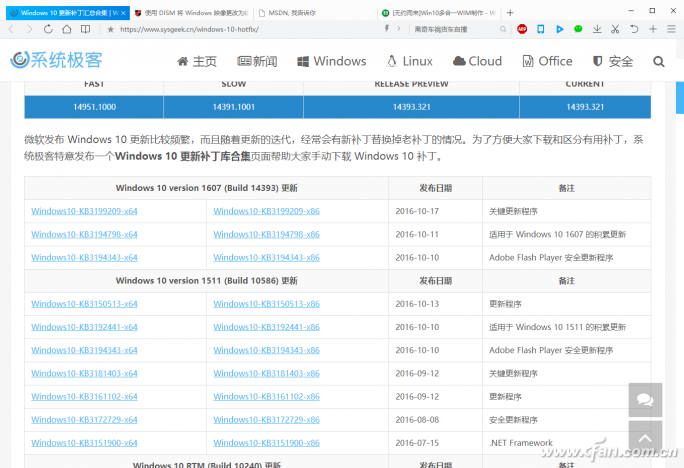The height and width of the screenshot is (468, 684).
Task: Download Windows10-KB3194798-x64
Action: [x=84, y=234]
